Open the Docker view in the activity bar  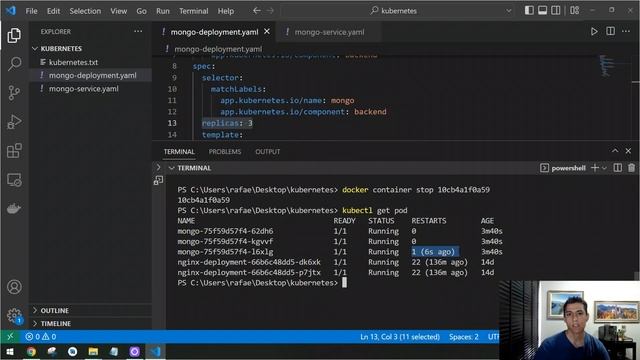click(x=14, y=209)
